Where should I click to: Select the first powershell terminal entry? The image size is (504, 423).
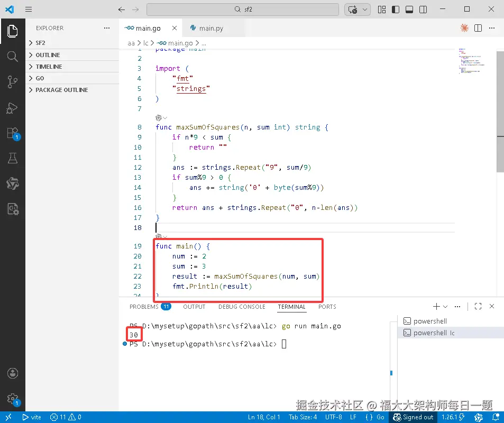[x=451, y=321]
